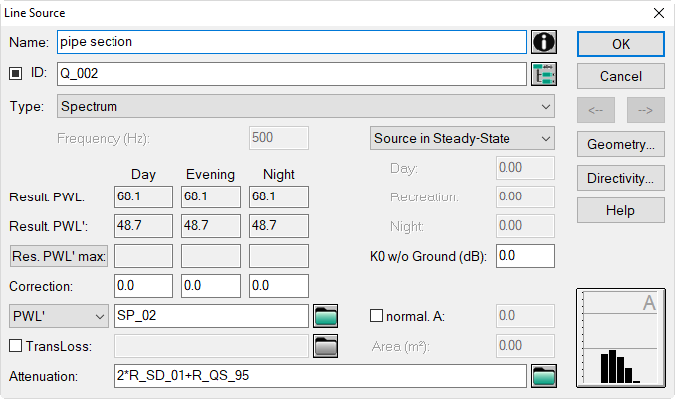Click the Night Result PWL value 68.1
This screenshot has height=399, width=675.
(279, 197)
